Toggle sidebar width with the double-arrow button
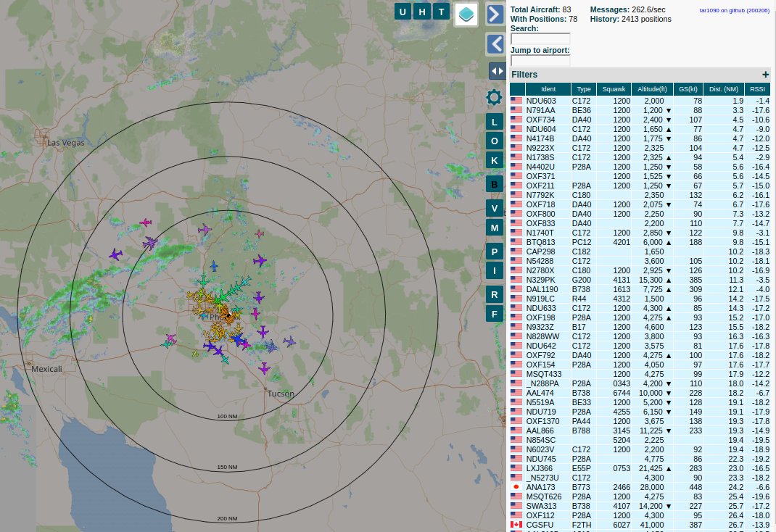The width and height of the screenshot is (776, 532). (x=496, y=71)
